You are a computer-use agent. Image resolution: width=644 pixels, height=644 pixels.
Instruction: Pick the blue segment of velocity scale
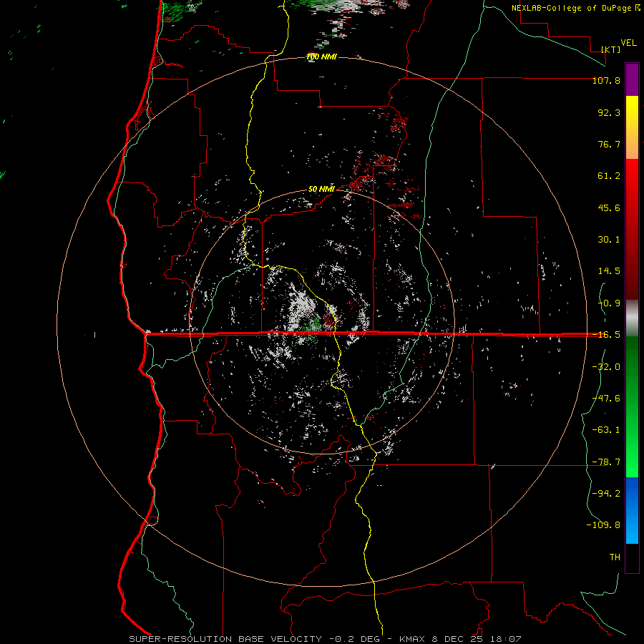tap(632, 510)
